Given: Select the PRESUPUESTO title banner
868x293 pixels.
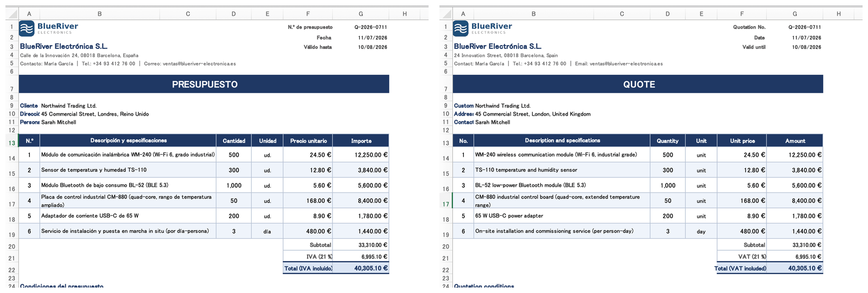Looking at the screenshot, I should pos(204,84).
